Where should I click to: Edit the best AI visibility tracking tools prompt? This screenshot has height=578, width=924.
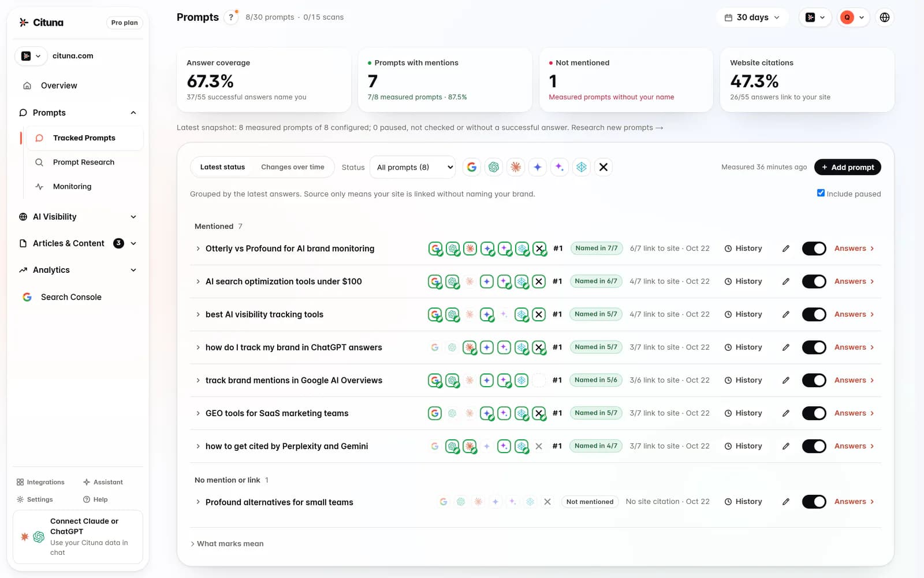[x=786, y=314]
